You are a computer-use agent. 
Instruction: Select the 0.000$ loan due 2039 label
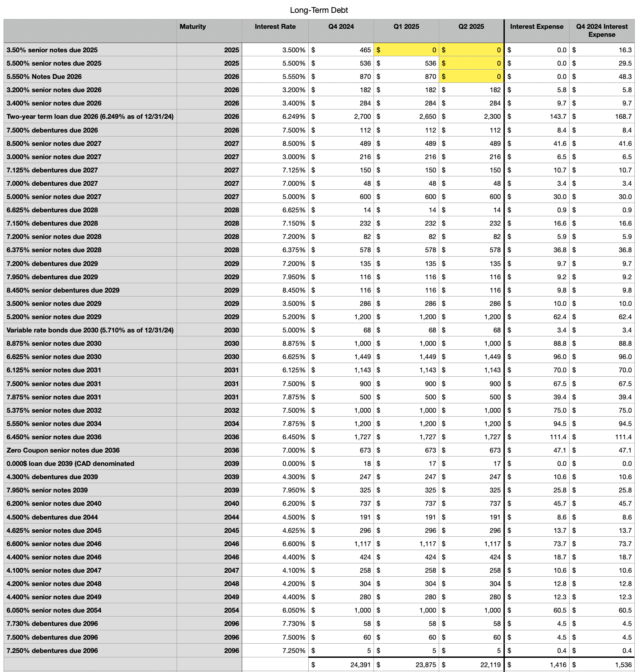coord(70,464)
